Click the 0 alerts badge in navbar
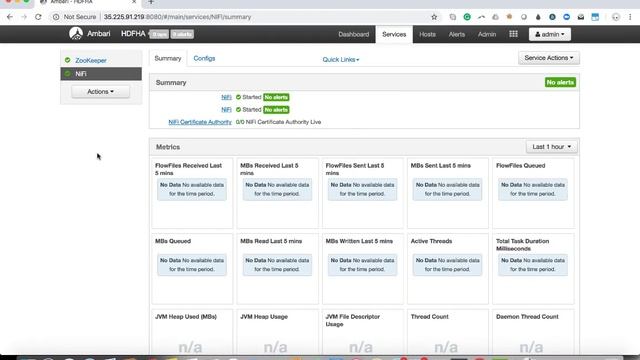 [182, 34]
